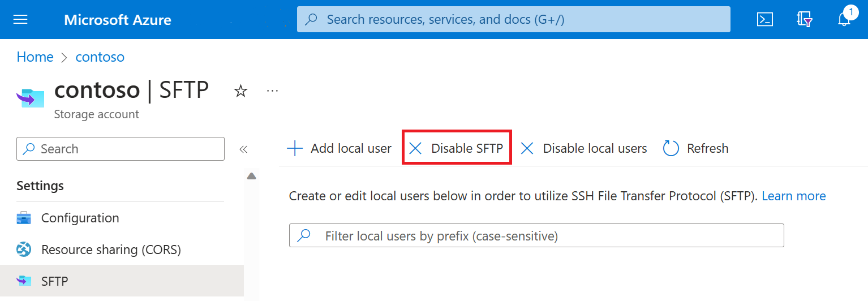This screenshot has height=301, width=868.
Task: Open the notifications bell
Action: tap(844, 20)
